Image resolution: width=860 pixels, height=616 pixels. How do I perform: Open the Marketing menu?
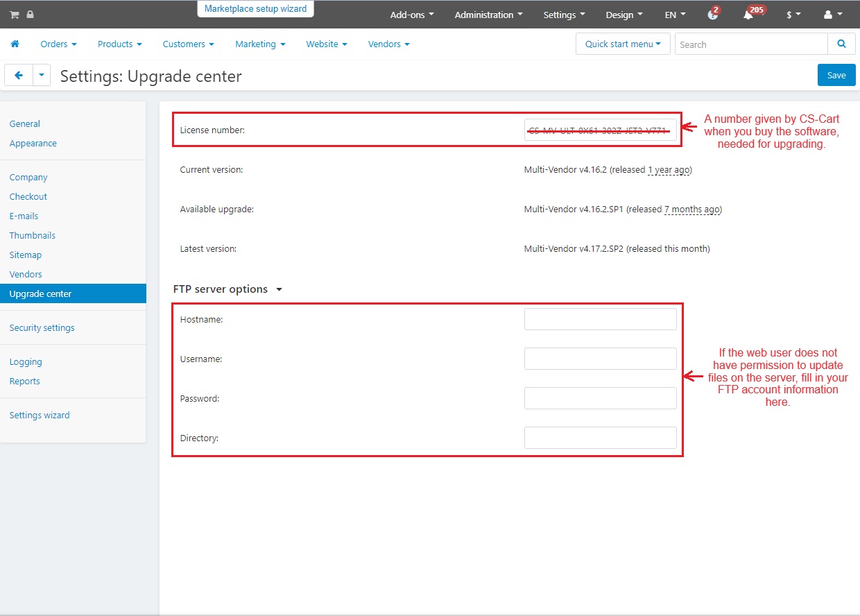[260, 44]
